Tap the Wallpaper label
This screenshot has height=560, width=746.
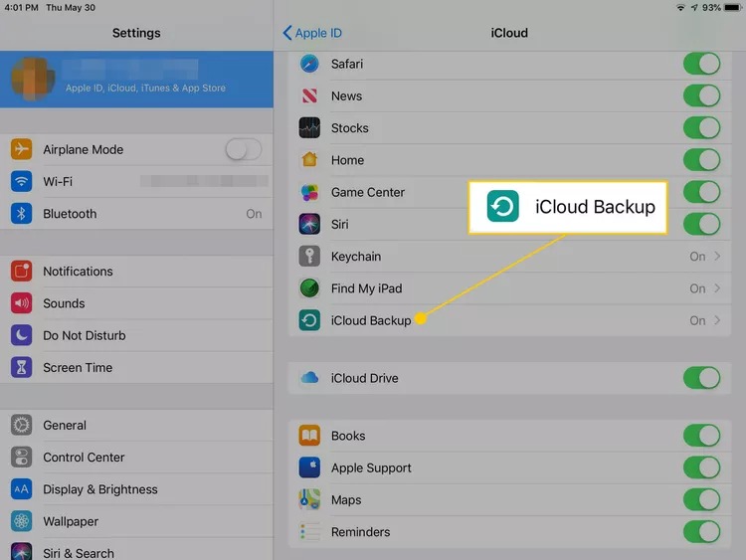pos(71,521)
